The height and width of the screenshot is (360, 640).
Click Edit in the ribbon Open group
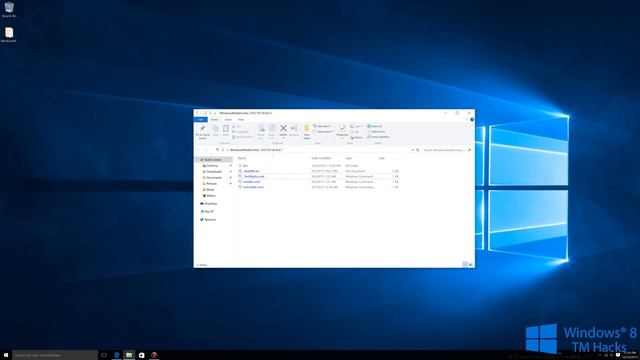pyautogui.click(x=355, y=131)
